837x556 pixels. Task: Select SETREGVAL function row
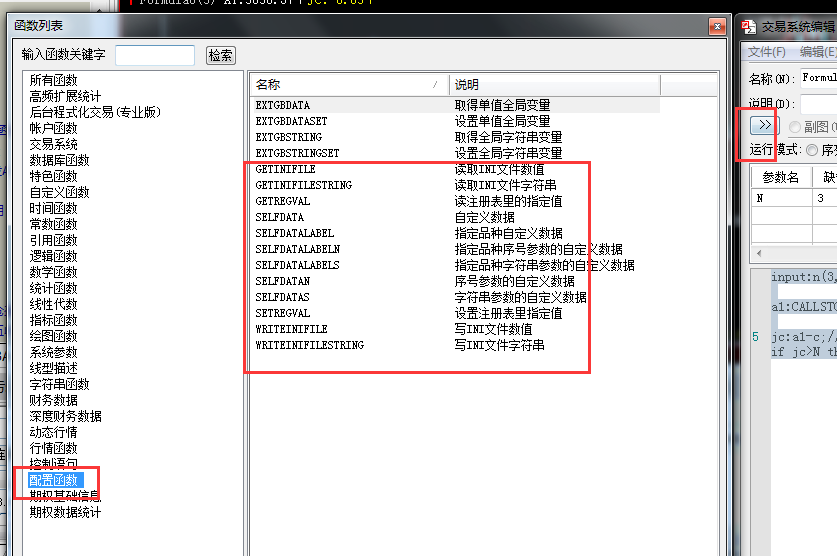455,313
